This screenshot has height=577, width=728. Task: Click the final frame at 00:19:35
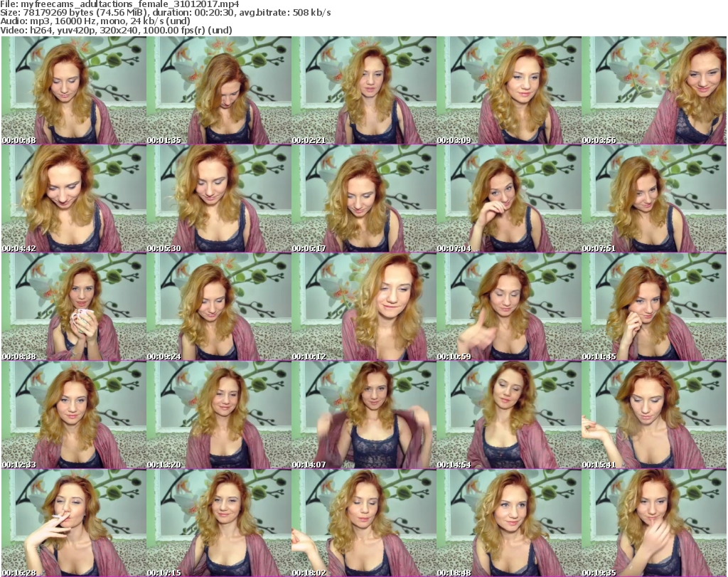pyautogui.click(x=654, y=523)
